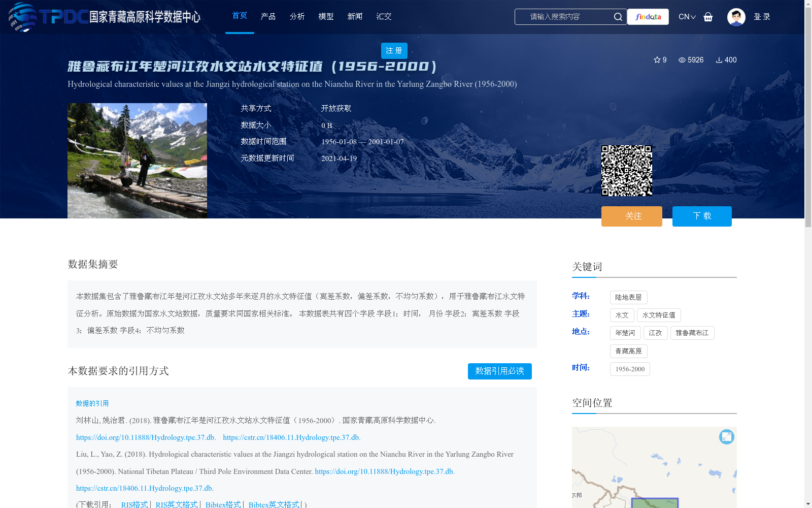Open the findata logo link
The width and height of the screenshot is (812, 508).
(x=648, y=17)
